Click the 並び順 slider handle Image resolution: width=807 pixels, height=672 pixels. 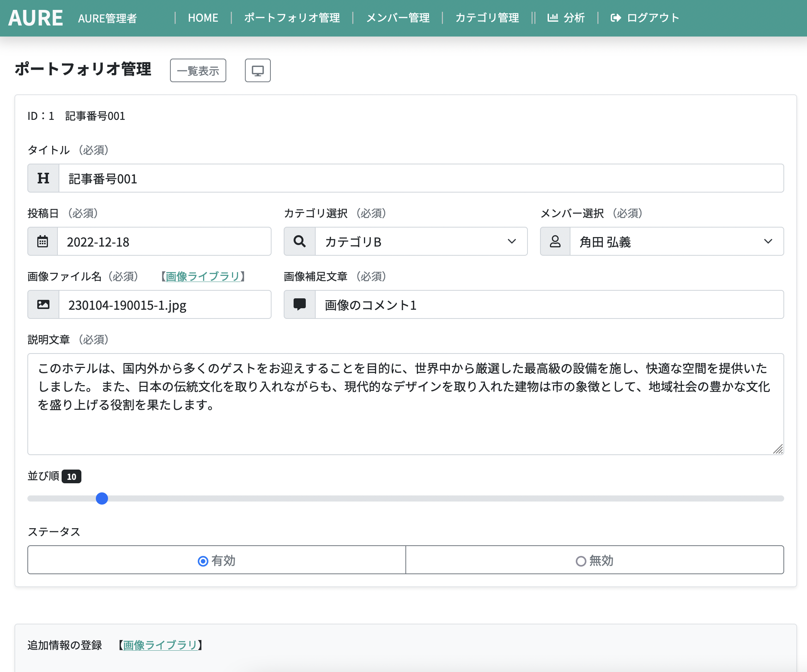[x=102, y=498]
